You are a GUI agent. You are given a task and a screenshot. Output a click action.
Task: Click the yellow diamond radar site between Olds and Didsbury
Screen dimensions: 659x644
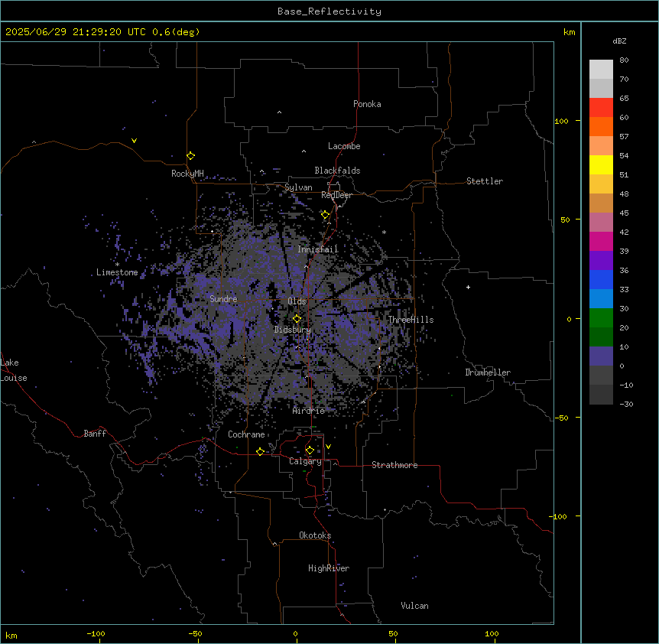tap(297, 319)
